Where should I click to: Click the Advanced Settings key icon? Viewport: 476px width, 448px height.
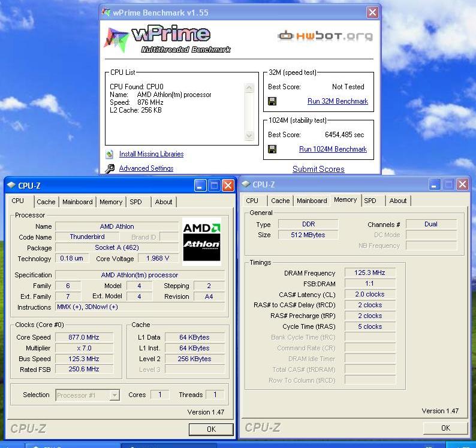pyautogui.click(x=110, y=168)
